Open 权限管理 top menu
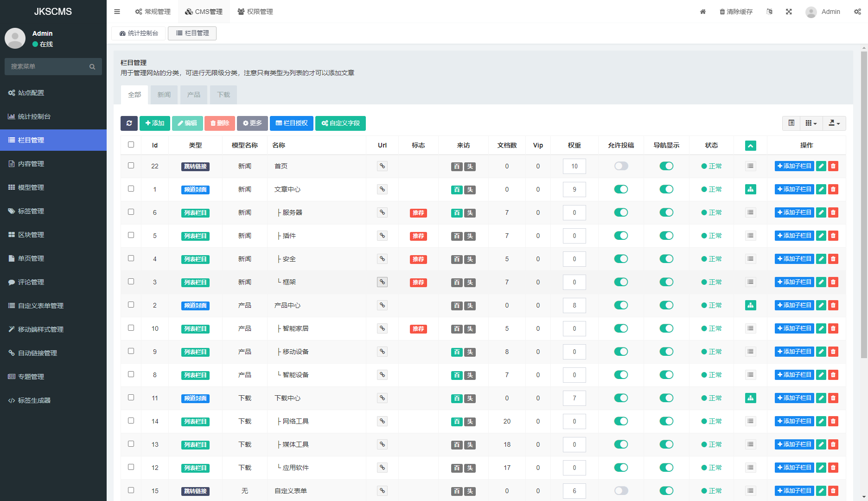This screenshot has height=501, width=868. 255,12
